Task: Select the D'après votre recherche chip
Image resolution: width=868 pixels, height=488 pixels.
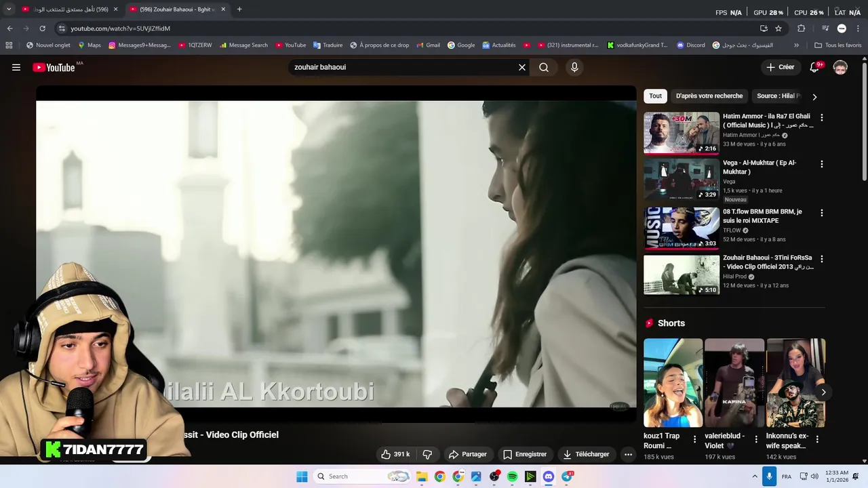Action: coord(709,96)
